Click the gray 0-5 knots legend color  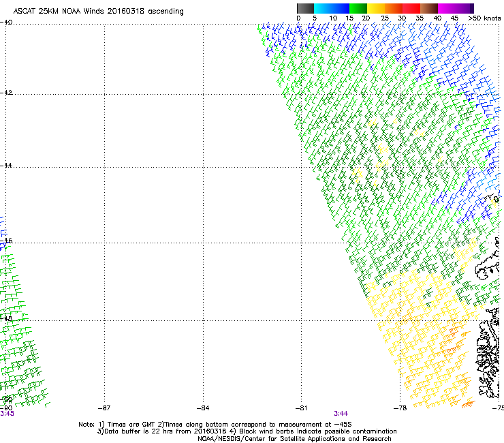(305, 8)
